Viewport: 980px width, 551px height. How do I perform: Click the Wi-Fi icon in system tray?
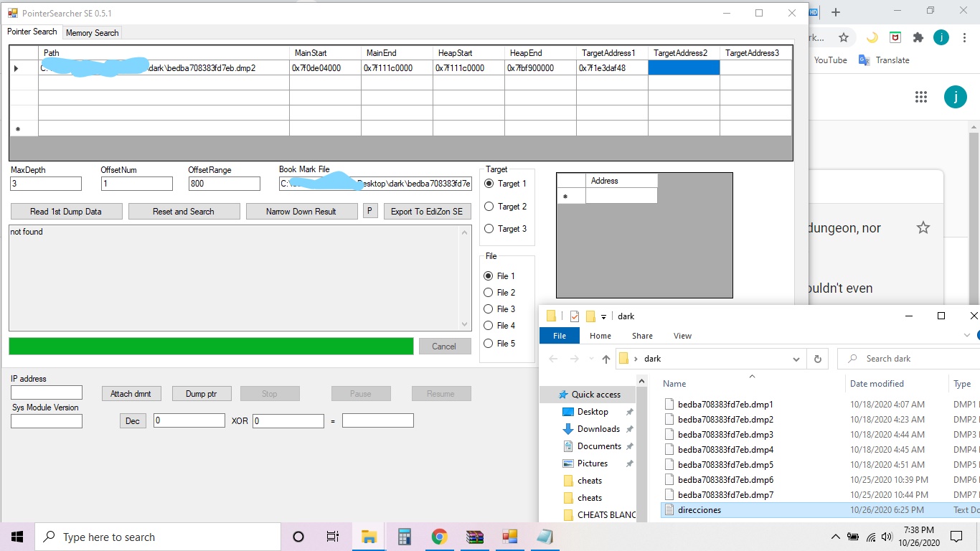point(871,537)
